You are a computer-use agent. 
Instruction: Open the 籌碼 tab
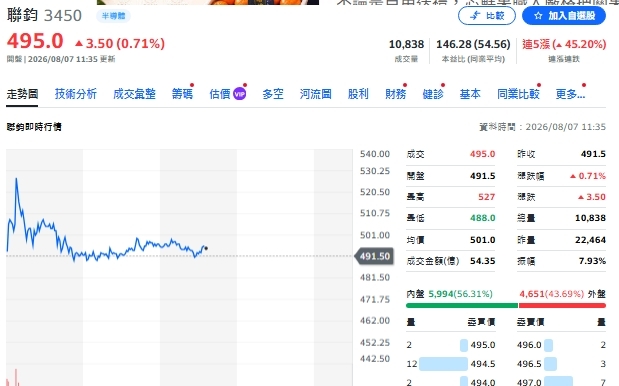point(182,94)
